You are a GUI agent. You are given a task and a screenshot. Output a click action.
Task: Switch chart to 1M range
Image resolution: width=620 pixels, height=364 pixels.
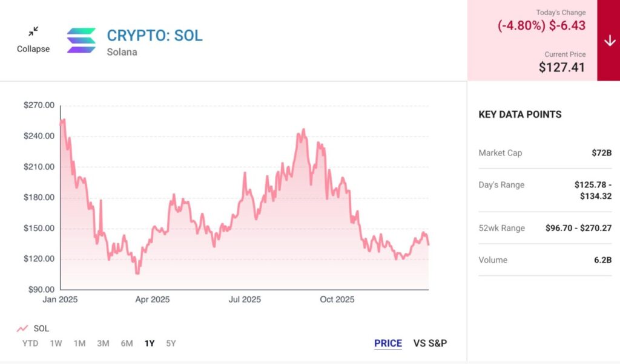[x=79, y=343]
